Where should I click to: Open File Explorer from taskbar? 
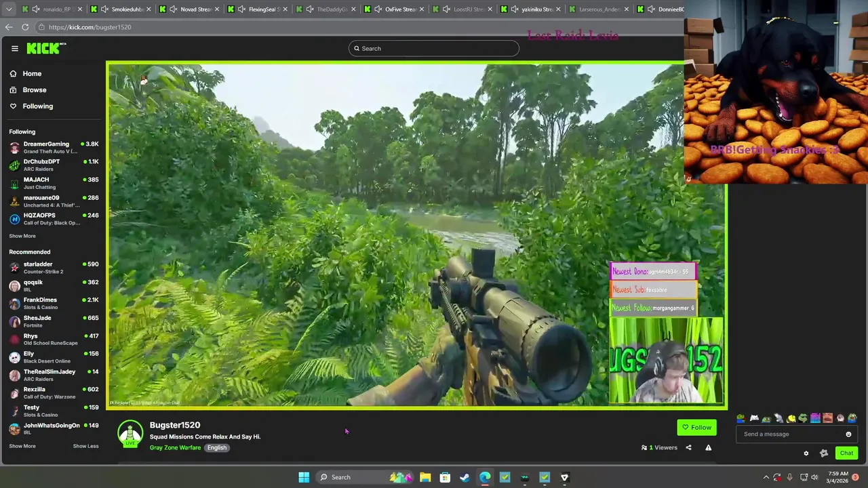(x=425, y=477)
